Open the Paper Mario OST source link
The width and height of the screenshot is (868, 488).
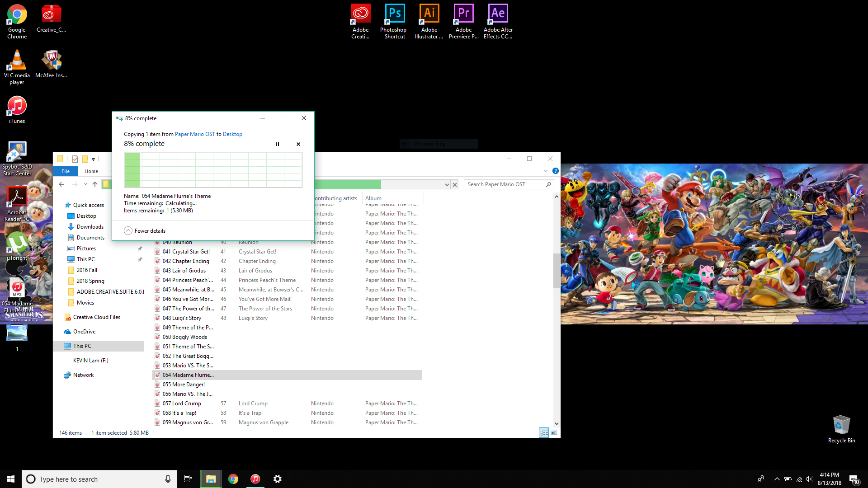pos(195,134)
